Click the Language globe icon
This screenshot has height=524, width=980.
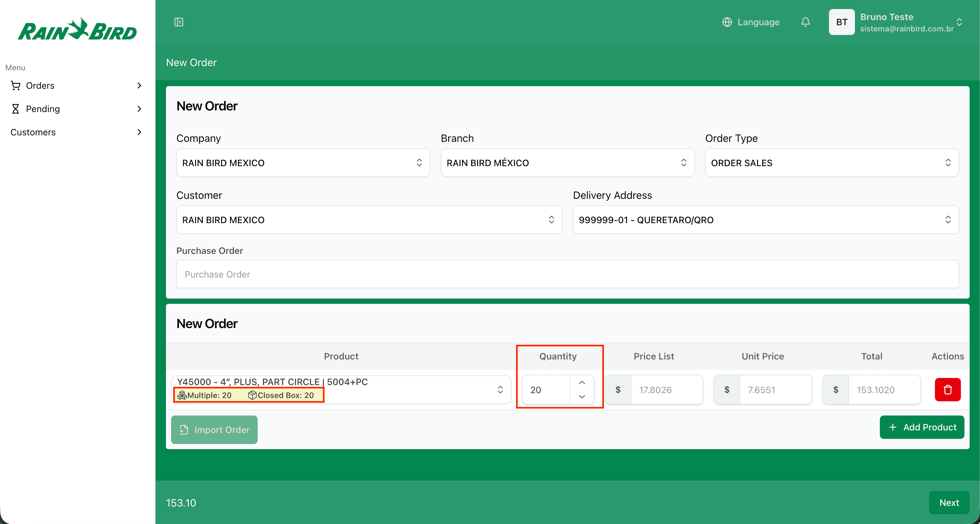tap(727, 22)
